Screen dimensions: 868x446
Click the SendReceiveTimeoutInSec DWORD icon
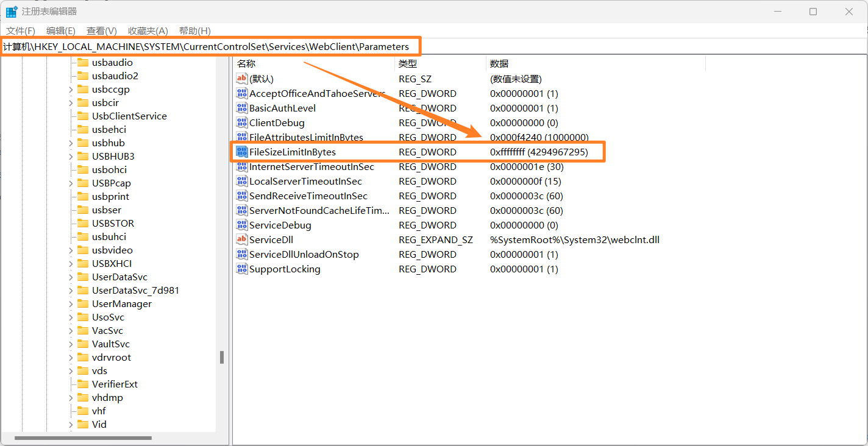click(242, 196)
